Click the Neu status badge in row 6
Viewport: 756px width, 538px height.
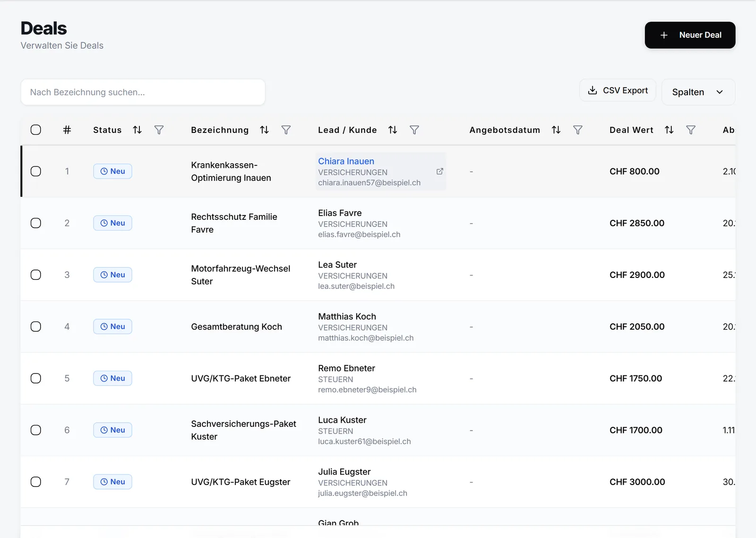coord(112,430)
